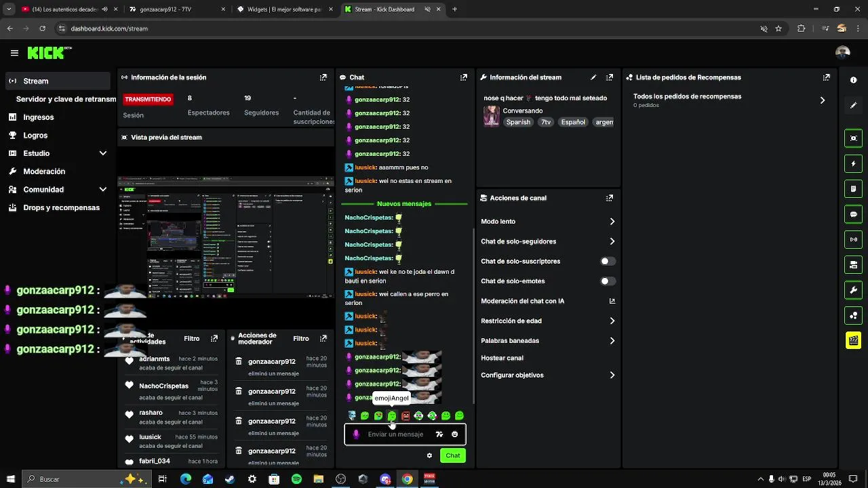Click the lightning bolt icon in right sidebar
868x488 pixels.
pyautogui.click(x=853, y=163)
